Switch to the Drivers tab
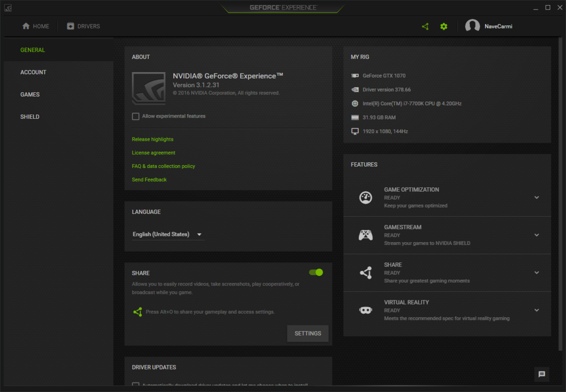This screenshot has width=566, height=392. click(83, 27)
